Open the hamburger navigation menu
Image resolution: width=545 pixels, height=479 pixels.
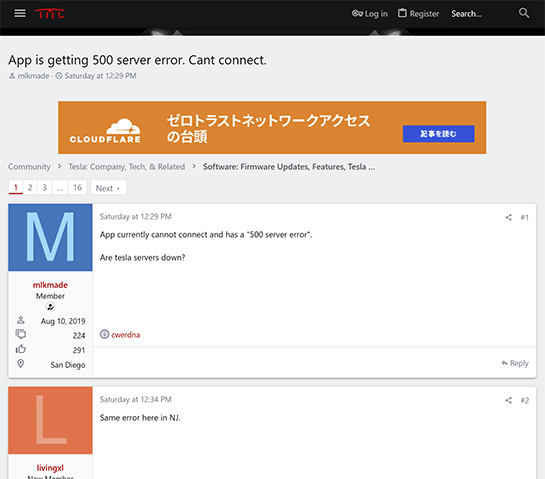(20, 14)
